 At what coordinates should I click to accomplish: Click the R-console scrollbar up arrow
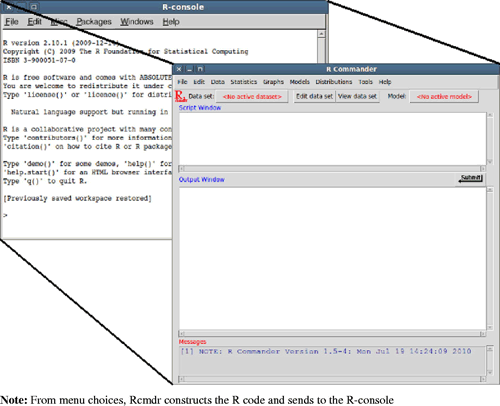pyautogui.click(x=321, y=34)
